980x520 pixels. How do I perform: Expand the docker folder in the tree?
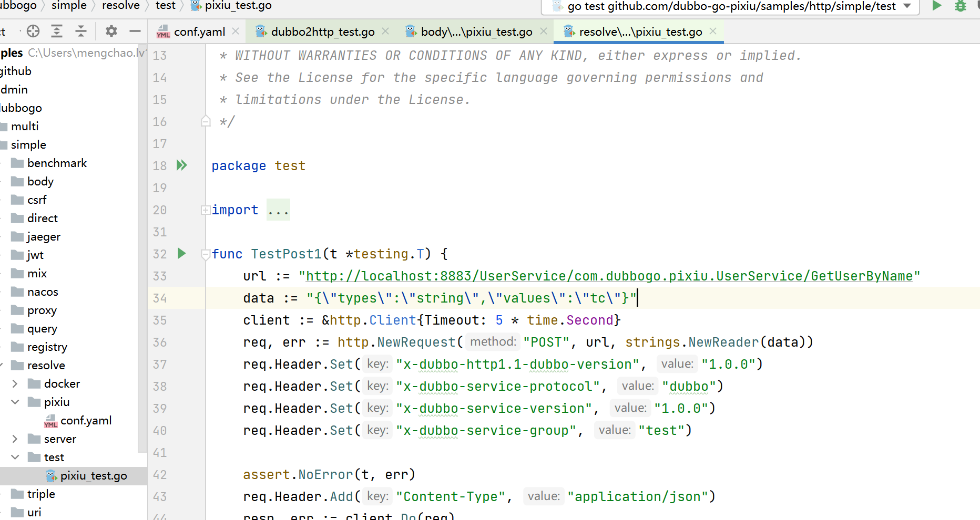15,383
